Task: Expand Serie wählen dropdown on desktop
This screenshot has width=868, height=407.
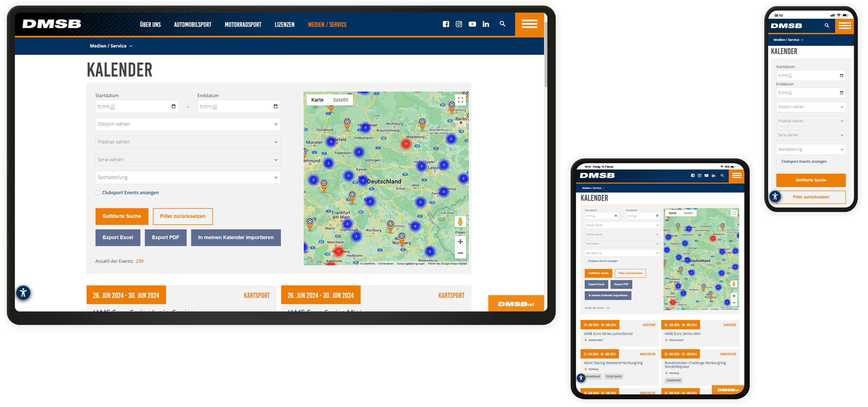Action: coord(188,160)
